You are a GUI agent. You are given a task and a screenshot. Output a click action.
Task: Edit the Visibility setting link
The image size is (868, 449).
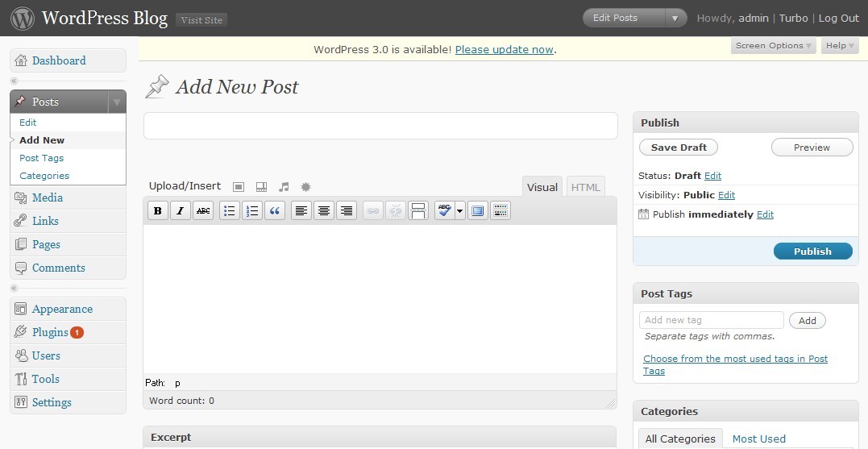[726, 195]
